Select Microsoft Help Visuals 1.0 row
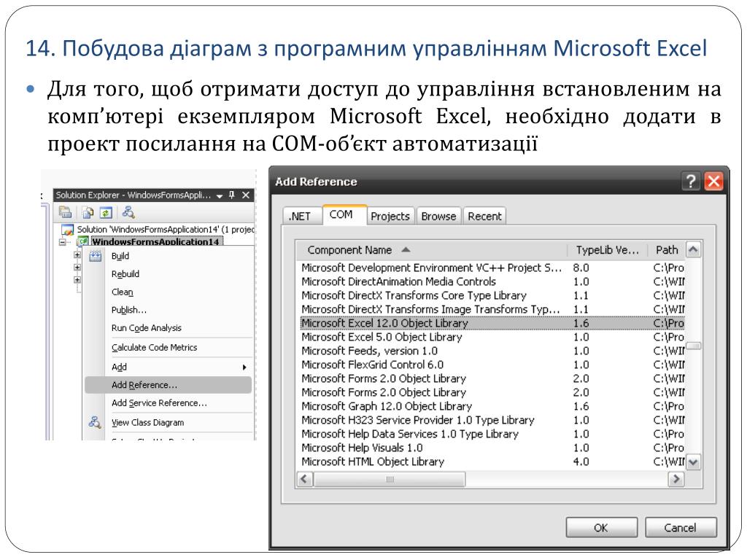The image size is (747, 560). coord(492,448)
